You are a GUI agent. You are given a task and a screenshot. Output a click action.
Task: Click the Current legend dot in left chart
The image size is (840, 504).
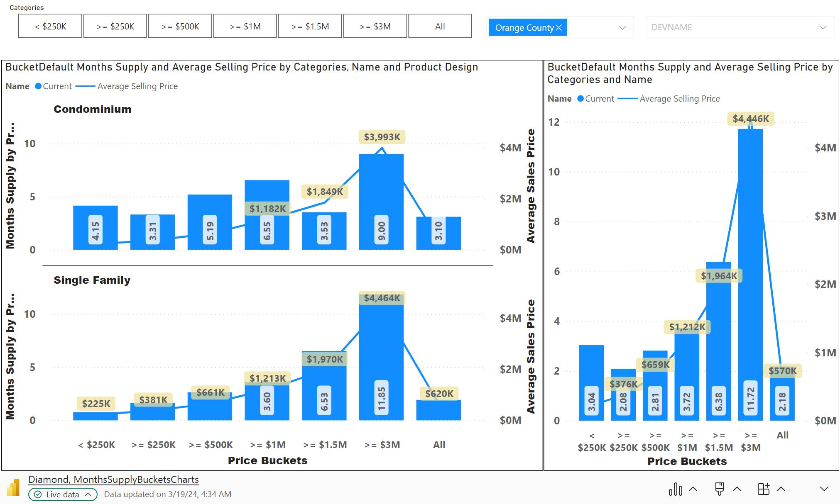(x=38, y=86)
